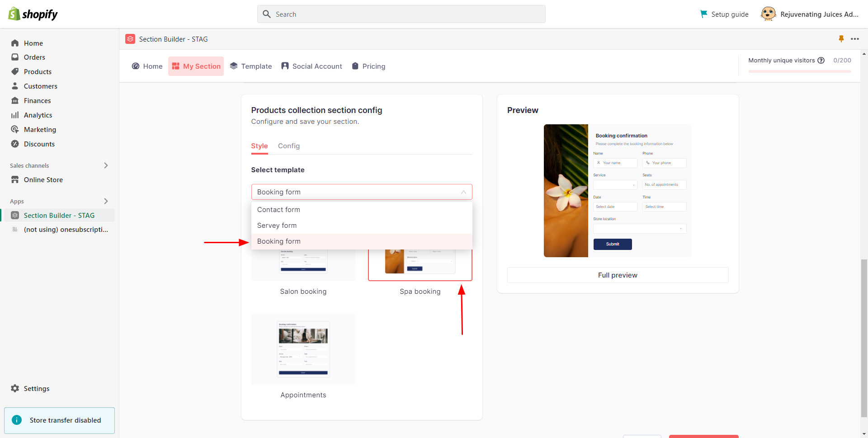Click the Home house icon in the sidebar
This screenshot has height=438, width=868.
(15, 43)
